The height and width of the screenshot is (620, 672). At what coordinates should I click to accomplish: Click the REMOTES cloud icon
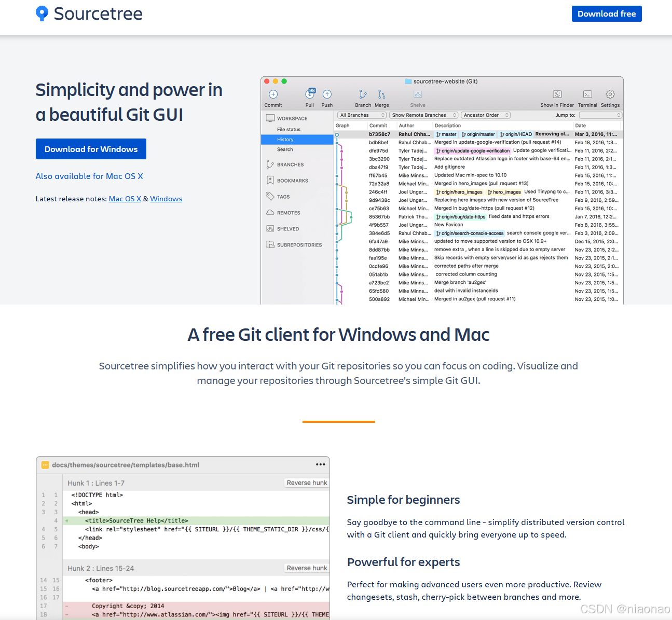pyautogui.click(x=270, y=213)
